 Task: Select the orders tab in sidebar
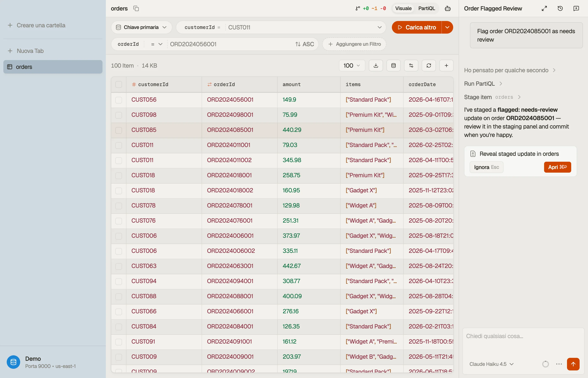(x=53, y=67)
